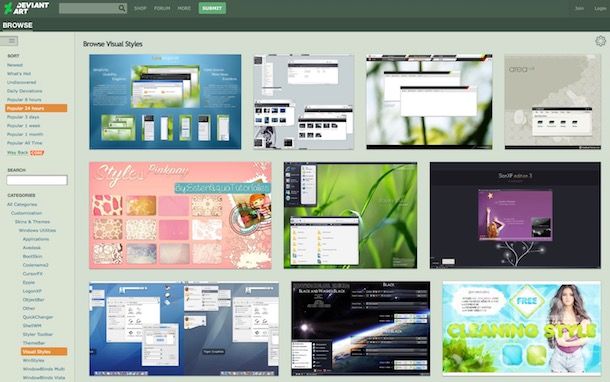The width and height of the screenshot is (610, 382).
Task: Select the WindowBlinds Vista subcategory
Action: 44,377
